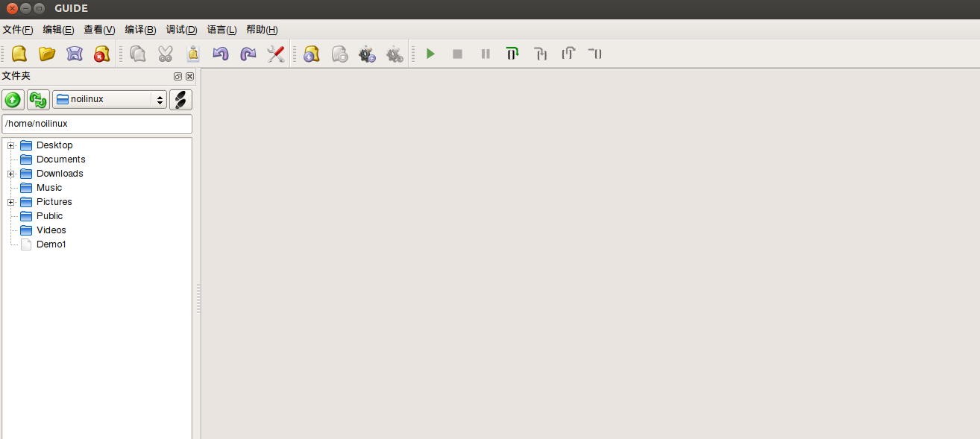Expand the Desktop folder node
Image resolution: width=980 pixels, height=439 pixels.
(11, 145)
